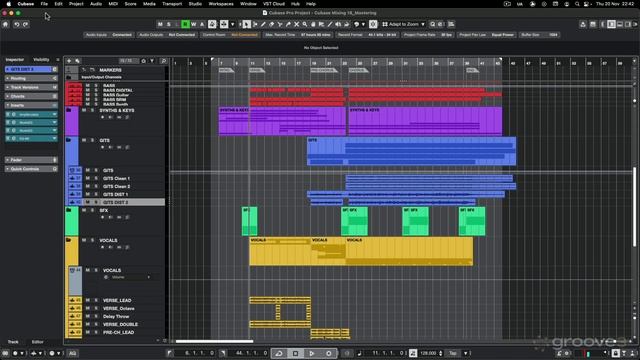Toggle global Mute M button in toolbar

(160, 24)
